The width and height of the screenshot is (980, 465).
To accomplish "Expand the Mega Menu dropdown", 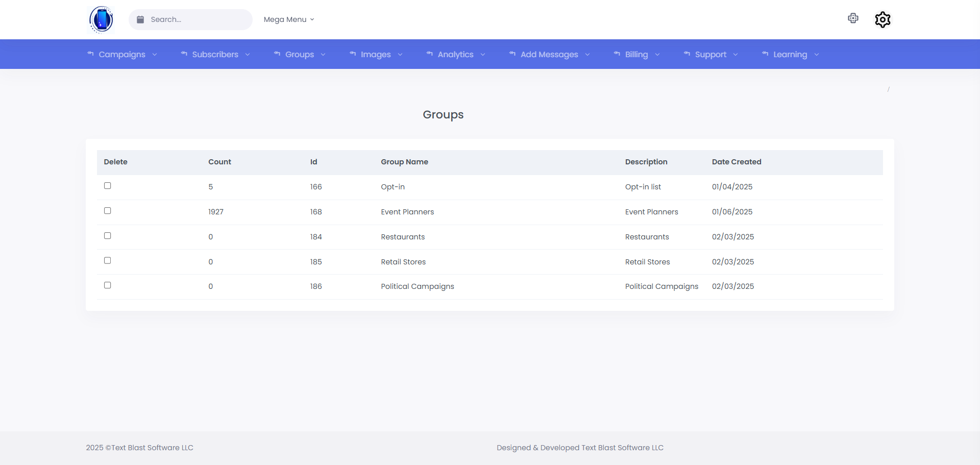I will [289, 19].
